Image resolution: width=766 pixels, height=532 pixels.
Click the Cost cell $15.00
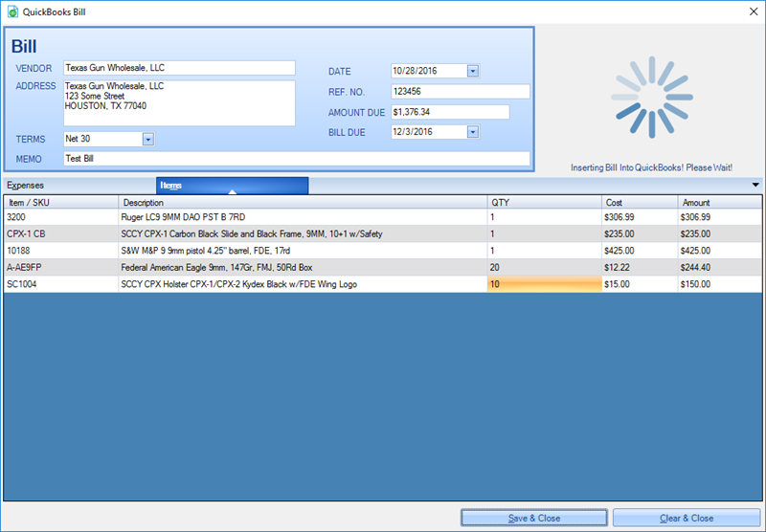point(640,284)
